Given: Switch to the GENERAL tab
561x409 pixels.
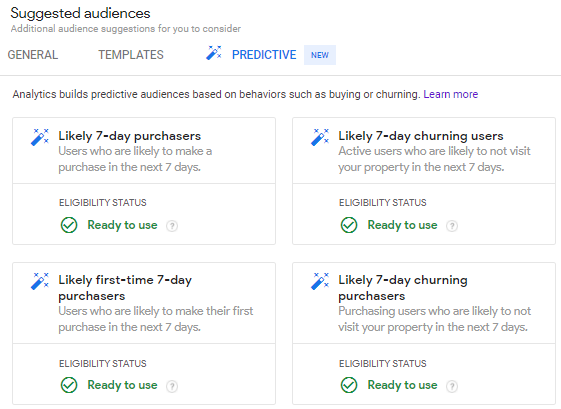Looking at the screenshot, I should tap(33, 55).
